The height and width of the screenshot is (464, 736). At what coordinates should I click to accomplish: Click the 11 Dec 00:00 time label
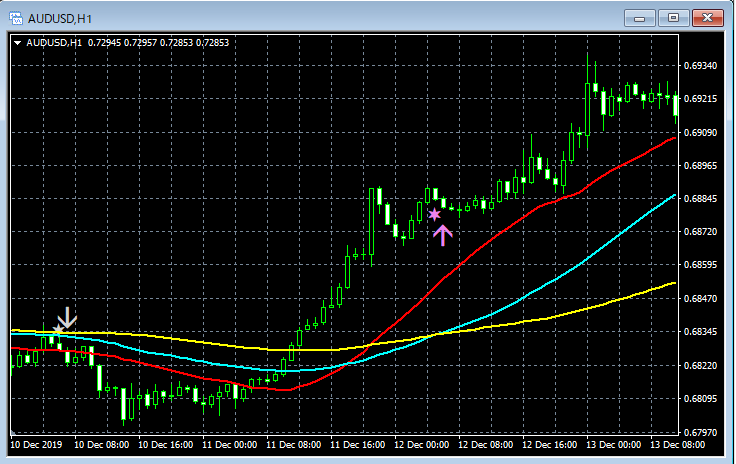[230, 445]
